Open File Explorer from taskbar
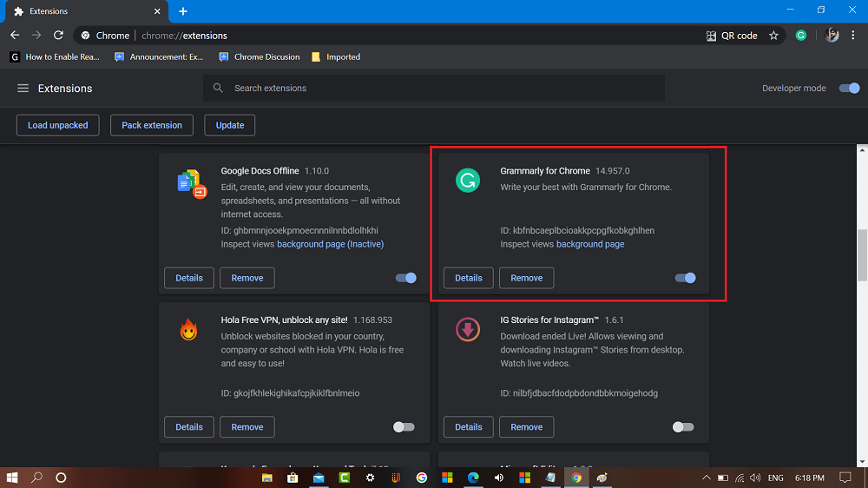This screenshot has height=488, width=868. click(266, 478)
